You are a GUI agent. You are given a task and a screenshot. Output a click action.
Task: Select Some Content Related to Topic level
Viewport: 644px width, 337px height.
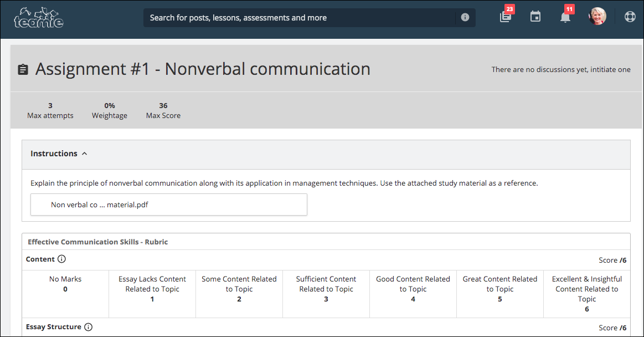[x=239, y=294]
